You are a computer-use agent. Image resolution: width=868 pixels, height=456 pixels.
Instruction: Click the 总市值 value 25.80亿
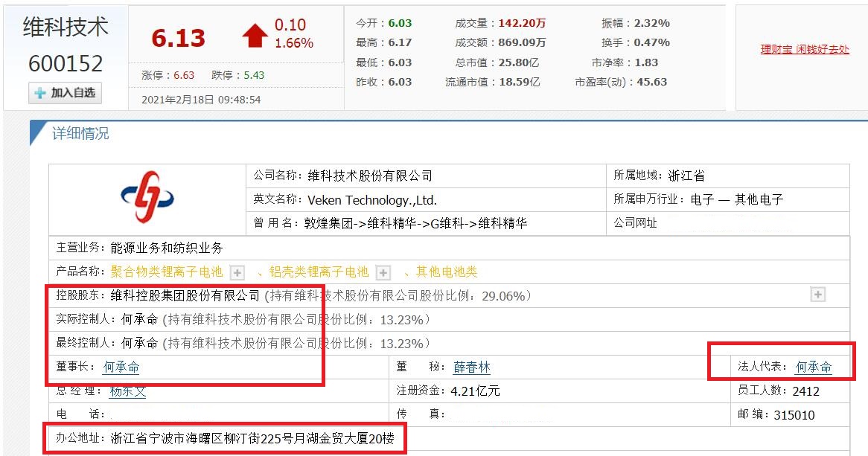point(519,62)
